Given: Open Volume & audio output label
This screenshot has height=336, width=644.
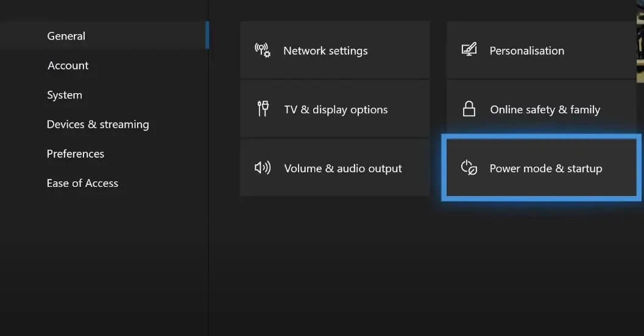Looking at the screenshot, I should tap(343, 169).
